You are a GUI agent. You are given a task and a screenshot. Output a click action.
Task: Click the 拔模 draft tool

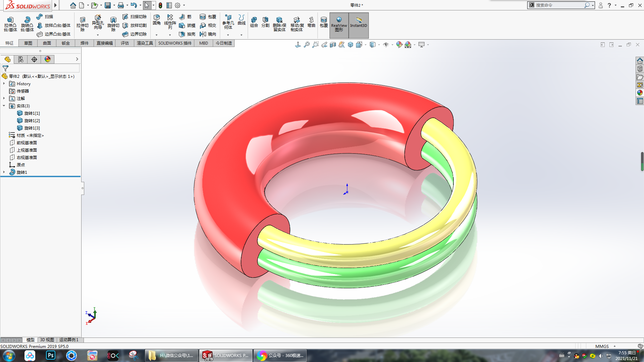pyautogui.click(x=187, y=25)
